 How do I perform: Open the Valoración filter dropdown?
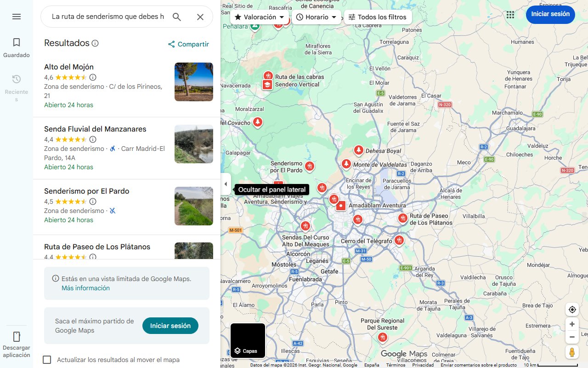click(x=259, y=17)
